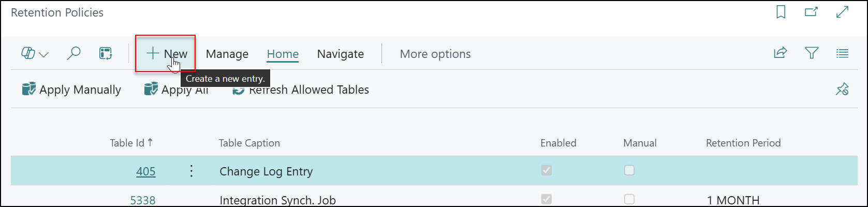868x207 pixels.
Task: Toggle Manual checkbox for Integration Synch. Job
Action: pyautogui.click(x=629, y=199)
